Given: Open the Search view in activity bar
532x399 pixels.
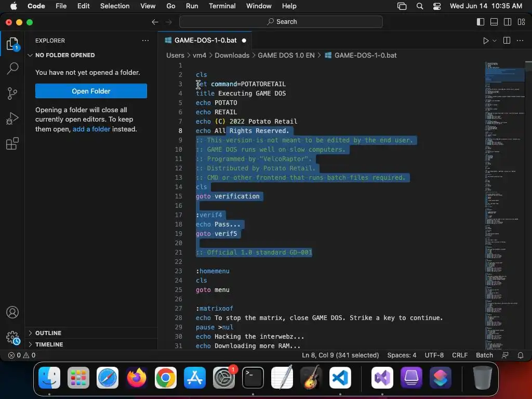Looking at the screenshot, I should [x=12, y=68].
